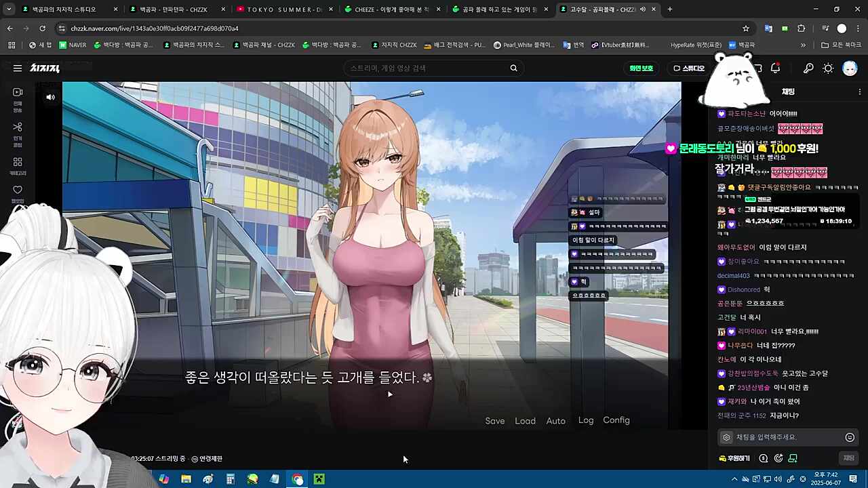868x488 pixels.
Task: Click the address bar URL
Action: [155, 28]
